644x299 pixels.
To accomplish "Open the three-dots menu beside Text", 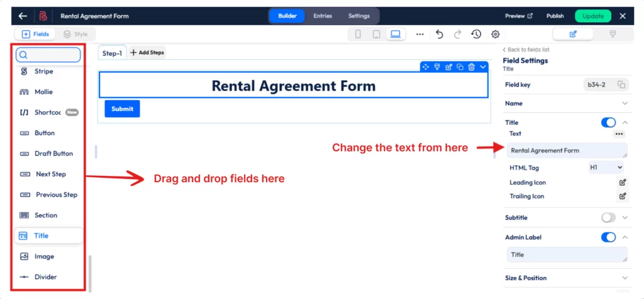I will (619, 134).
